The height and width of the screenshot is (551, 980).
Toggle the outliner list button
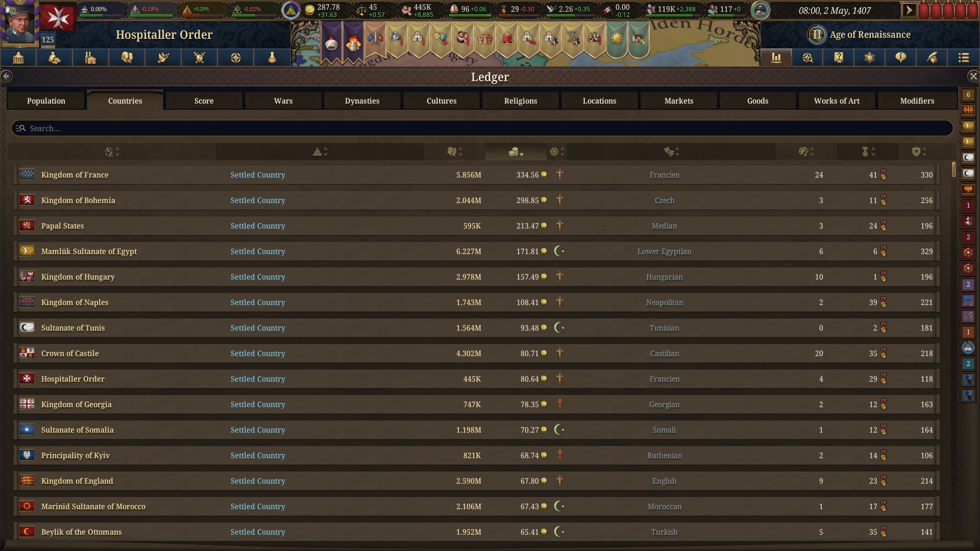[x=963, y=58]
